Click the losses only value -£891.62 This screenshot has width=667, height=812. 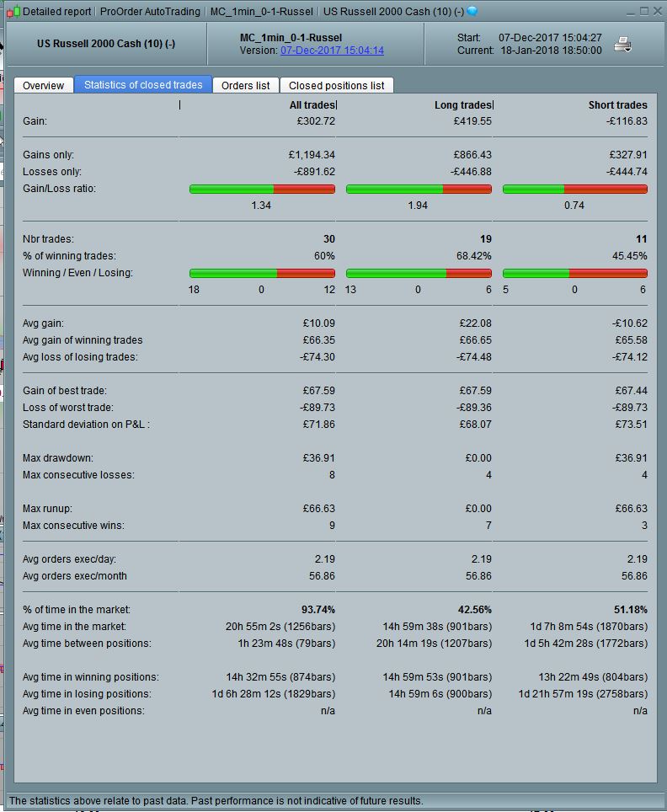click(x=314, y=171)
